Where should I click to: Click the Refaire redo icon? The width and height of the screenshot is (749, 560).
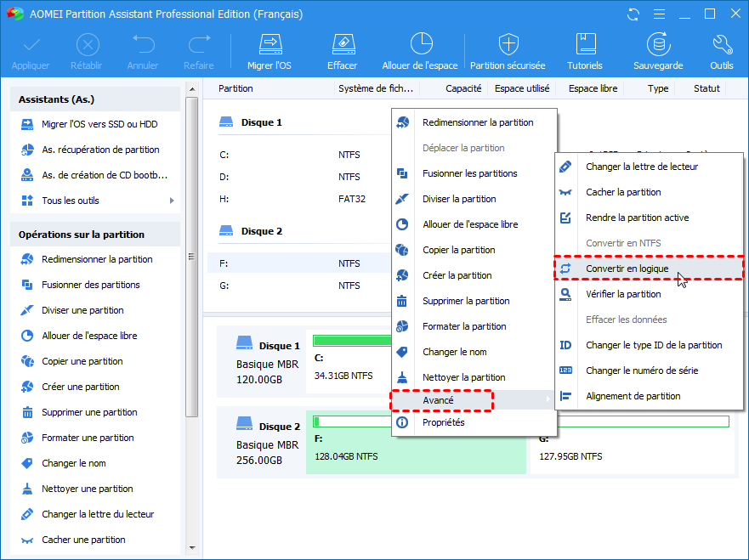coord(199,45)
